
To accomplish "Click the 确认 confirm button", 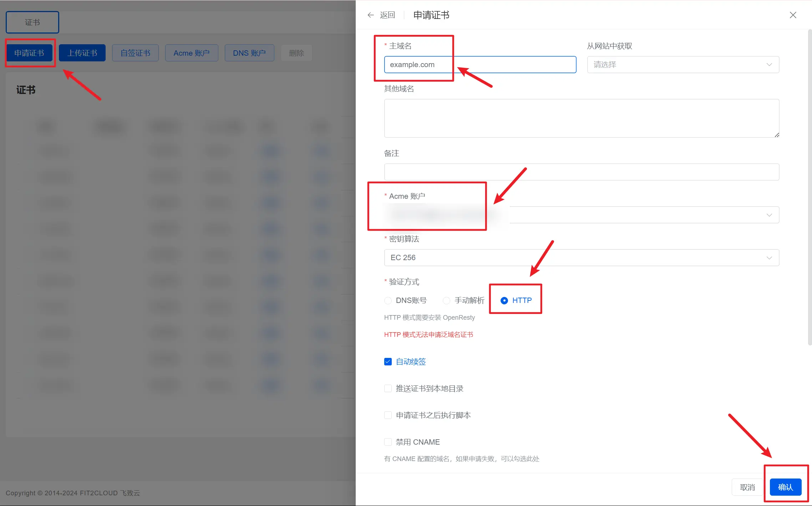I will pyautogui.click(x=785, y=487).
